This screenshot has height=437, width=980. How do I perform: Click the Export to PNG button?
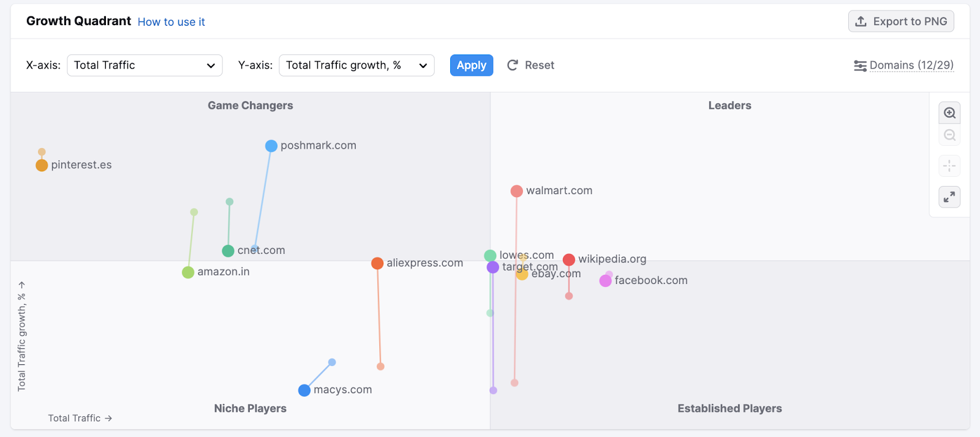pyautogui.click(x=901, y=21)
